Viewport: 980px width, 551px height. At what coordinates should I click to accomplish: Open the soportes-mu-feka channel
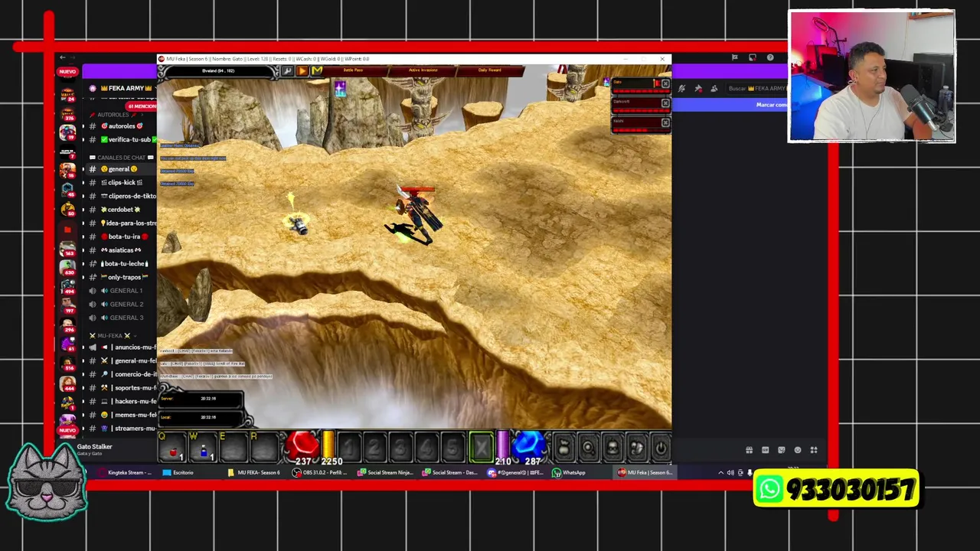(x=122, y=388)
